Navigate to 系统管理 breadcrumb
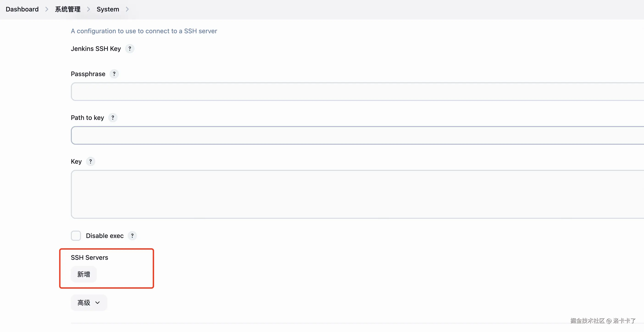This screenshot has height=332, width=644. click(67, 9)
